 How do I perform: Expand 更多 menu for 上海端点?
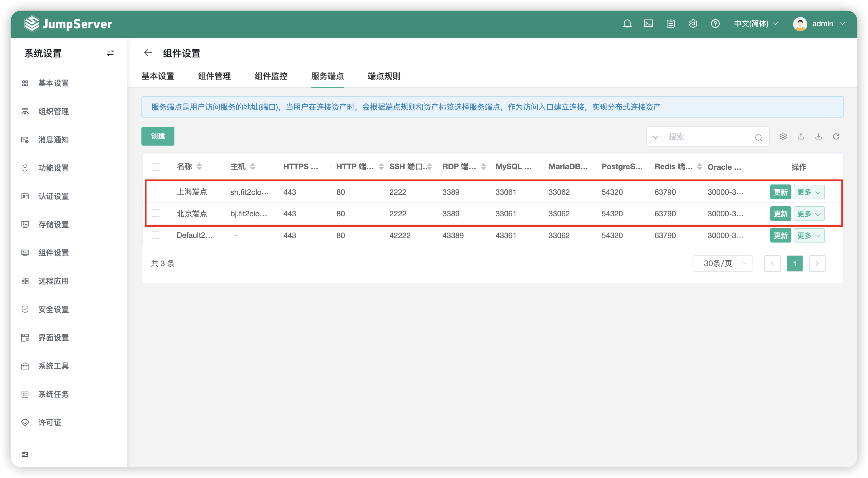tap(809, 192)
